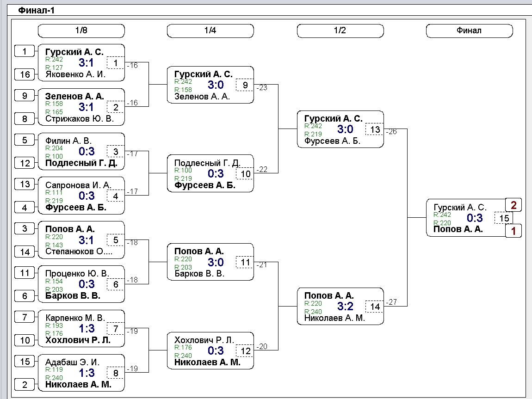
Task: Click dashed match number 13 box
Action: click(x=375, y=129)
